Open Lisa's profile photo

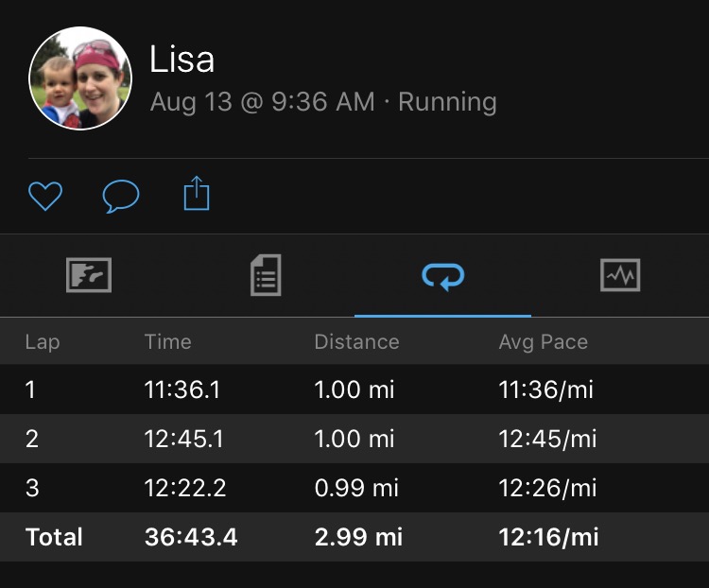tap(80, 78)
